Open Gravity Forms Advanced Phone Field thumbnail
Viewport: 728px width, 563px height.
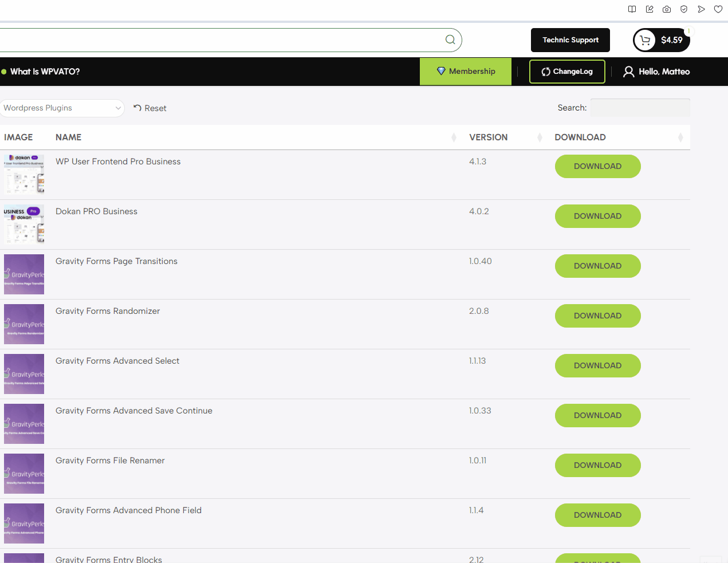24,523
